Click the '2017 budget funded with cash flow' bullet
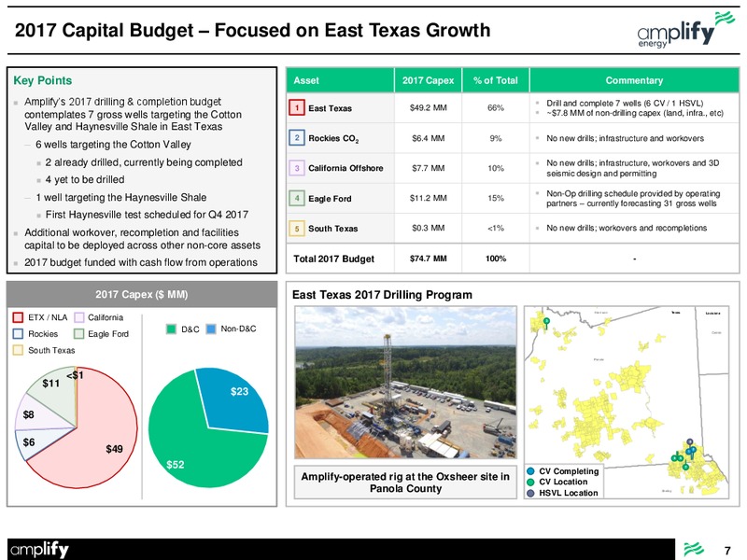Image resolution: width=747 pixels, height=560 pixels. [141, 262]
